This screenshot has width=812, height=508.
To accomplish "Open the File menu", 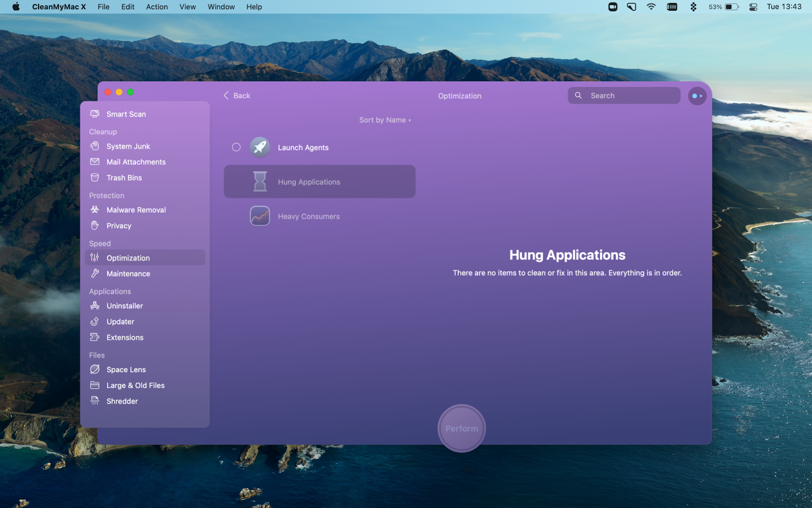I will 104,7.
